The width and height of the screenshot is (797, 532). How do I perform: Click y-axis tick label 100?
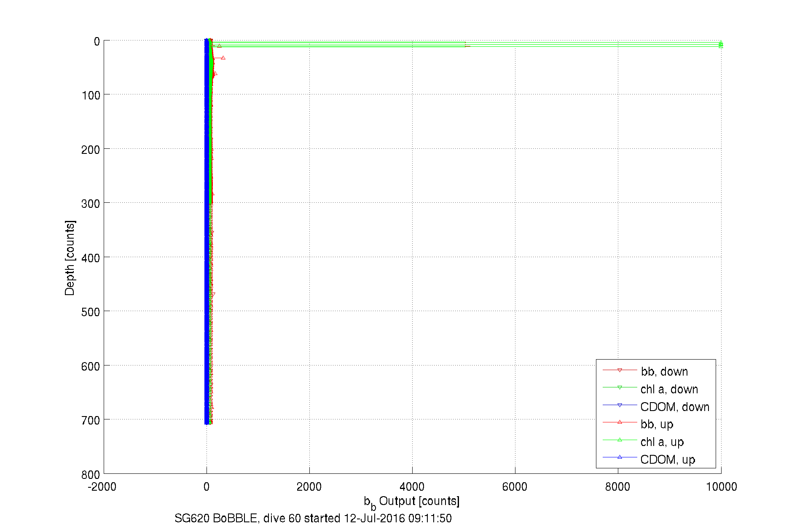(91, 95)
